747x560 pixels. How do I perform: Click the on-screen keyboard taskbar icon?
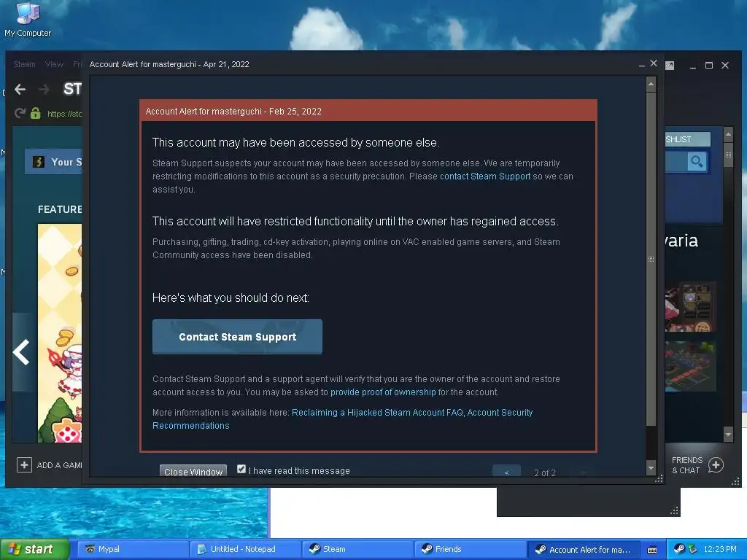[x=652, y=550]
